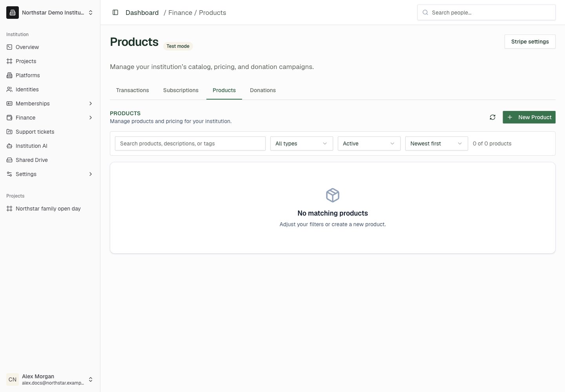Open Support tickets in sidebar
The height and width of the screenshot is (392, 565).
point(50,132)
